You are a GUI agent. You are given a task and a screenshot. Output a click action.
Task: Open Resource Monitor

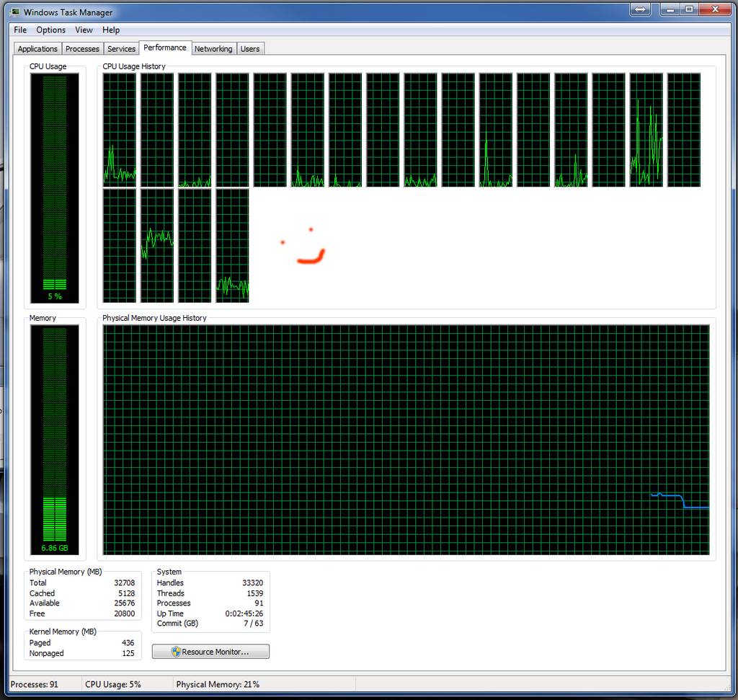coord(210,652)
